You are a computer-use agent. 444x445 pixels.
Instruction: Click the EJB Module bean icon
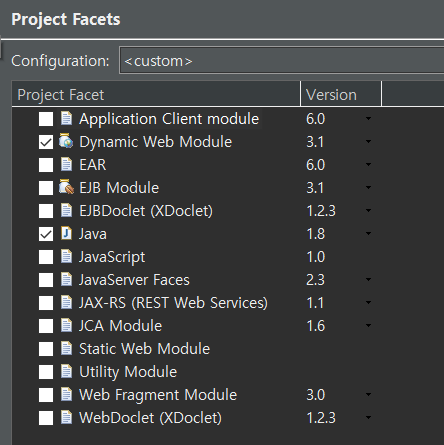[66, 187]
